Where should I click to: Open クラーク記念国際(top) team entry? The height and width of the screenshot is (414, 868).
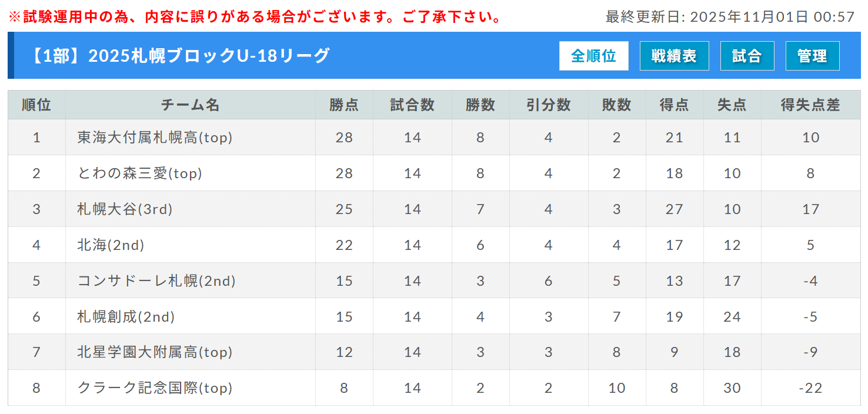pyautogui.click(x=155, y=388)
